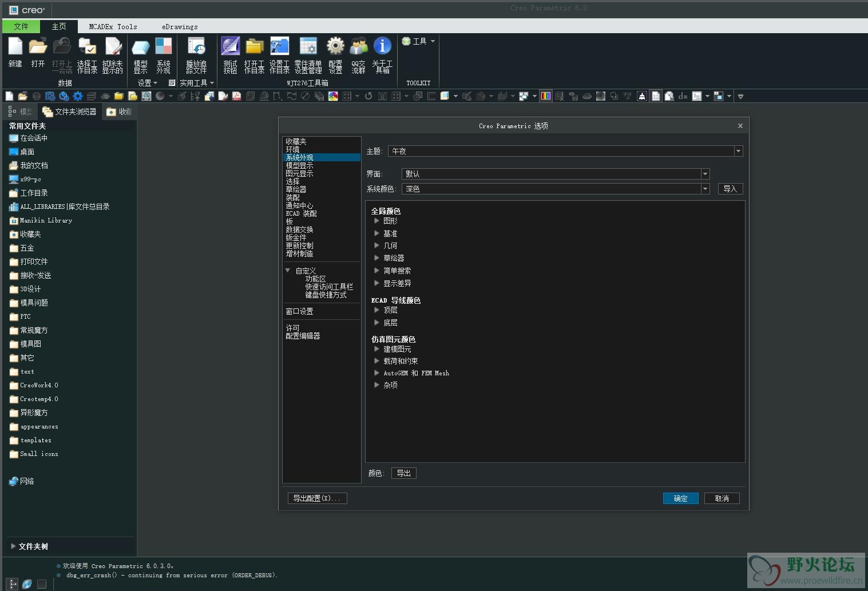Expand the 图形 color group
Viewport: 868px width, 591px height.
click(x=376, y=221)
